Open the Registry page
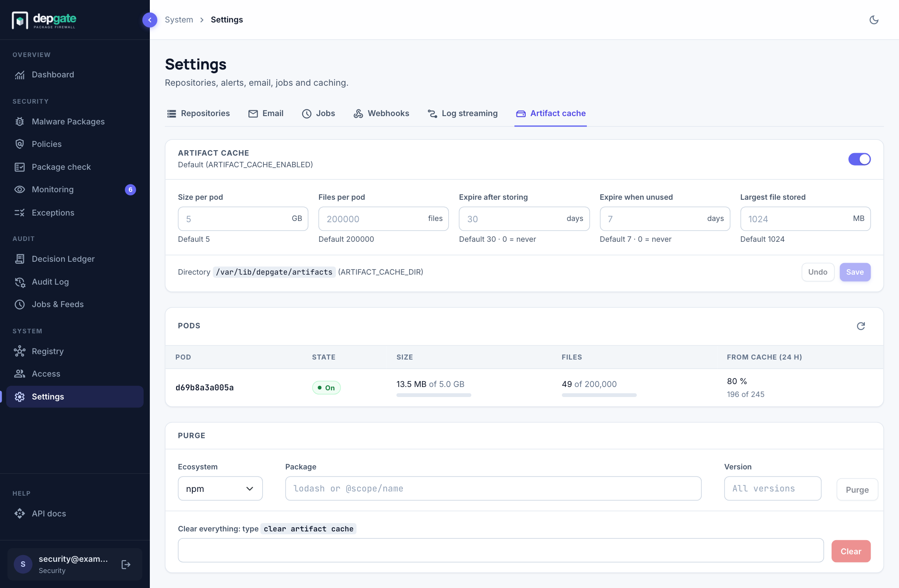This screenshot has height=588, width=899. (x=75, y=351)
